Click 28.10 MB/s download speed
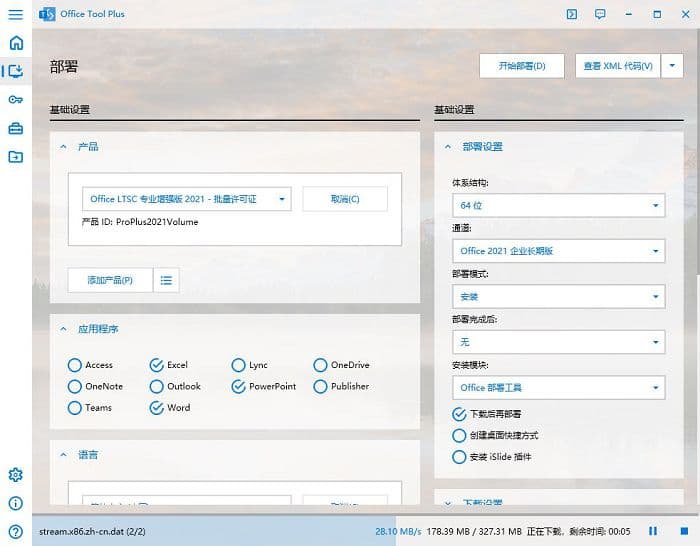 coord(398,532)
